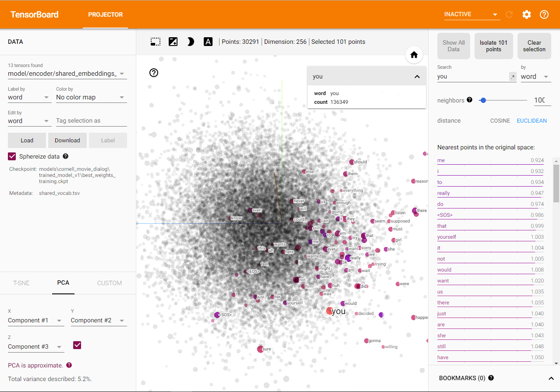Open projector help circle icon
This screenshot has height=392, width=560.
coord(154,73)
